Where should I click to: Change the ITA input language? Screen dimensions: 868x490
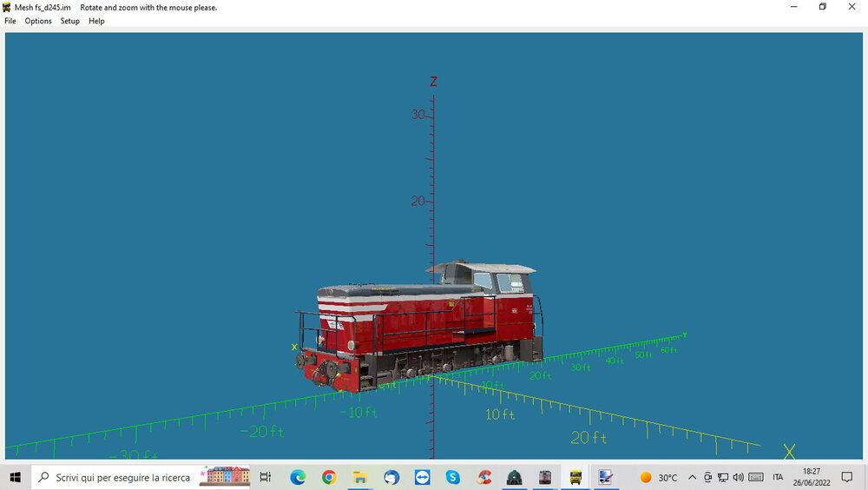(778, 477)
